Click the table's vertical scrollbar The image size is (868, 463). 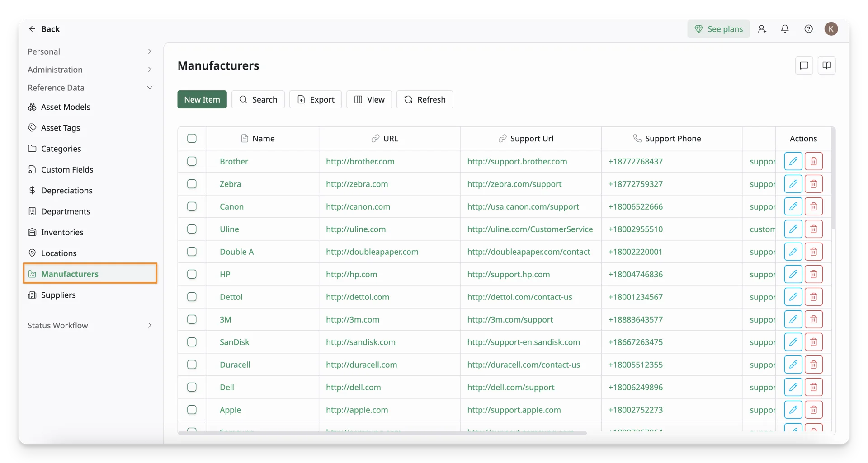[x=833, y=178]
